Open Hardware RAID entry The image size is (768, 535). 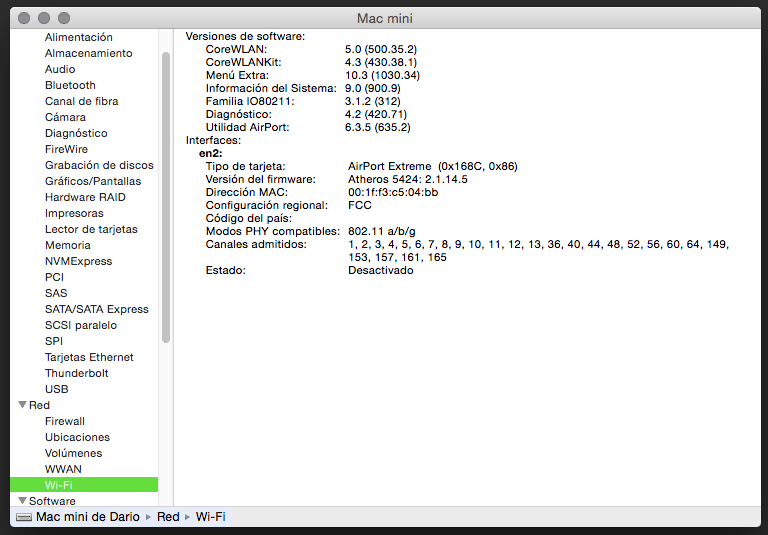coord(85,197)
